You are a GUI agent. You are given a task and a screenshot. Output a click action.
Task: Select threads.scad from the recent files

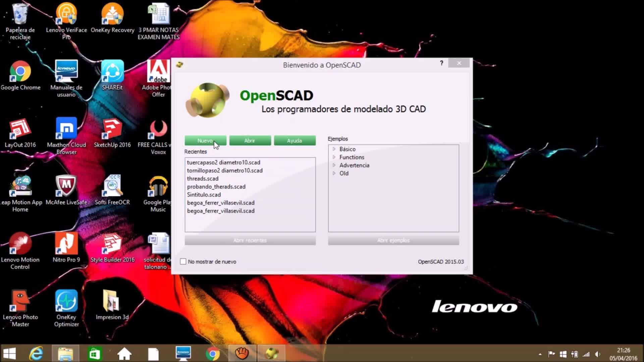[x=203, y=179]
